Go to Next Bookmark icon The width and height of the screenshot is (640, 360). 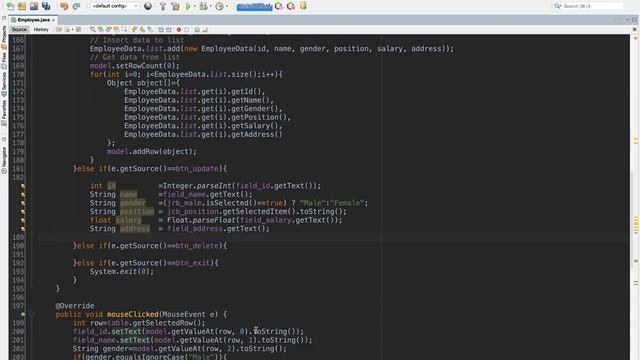tap(142, 29)
